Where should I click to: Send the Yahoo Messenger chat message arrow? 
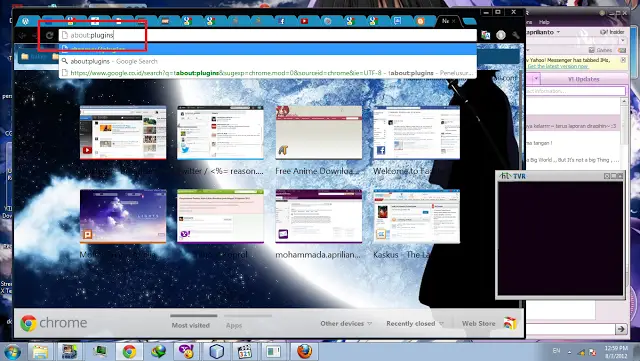tap(621, 329)
